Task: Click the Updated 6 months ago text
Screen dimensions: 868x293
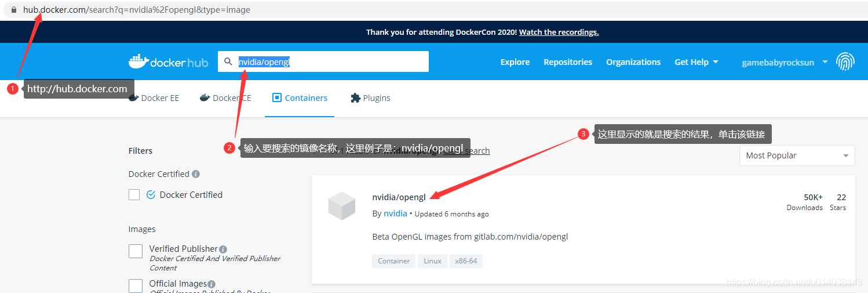Action: click(451, 214)
